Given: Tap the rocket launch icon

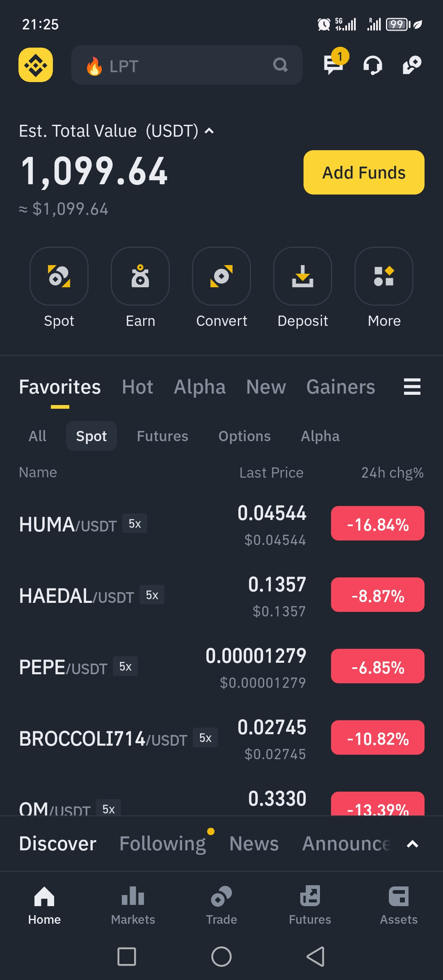Looking at the screenshot, I should point(412,65).
